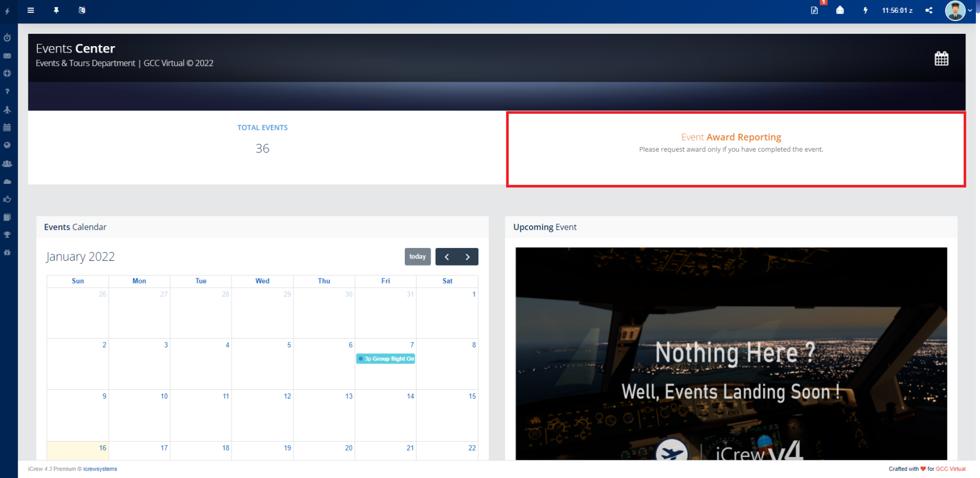The height and width of the screenshot is (478, 980).
Task: Click the Upcoming Event panel heading
Action: (545, 227)
